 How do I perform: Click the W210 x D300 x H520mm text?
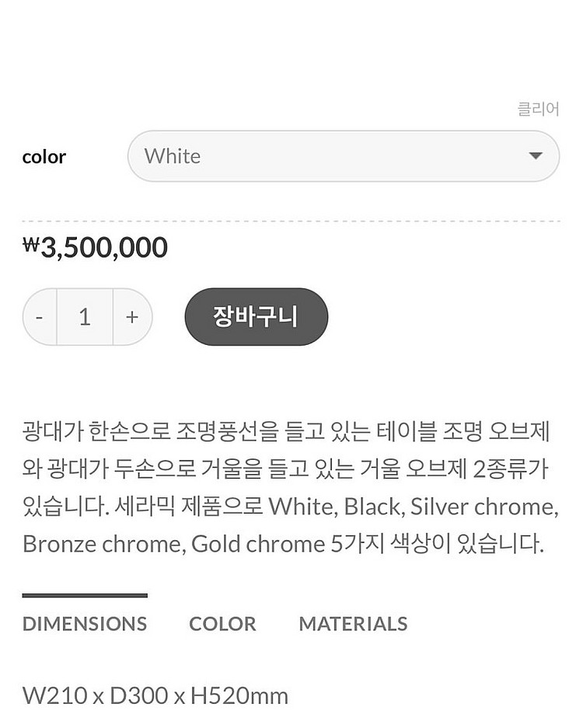155,695
